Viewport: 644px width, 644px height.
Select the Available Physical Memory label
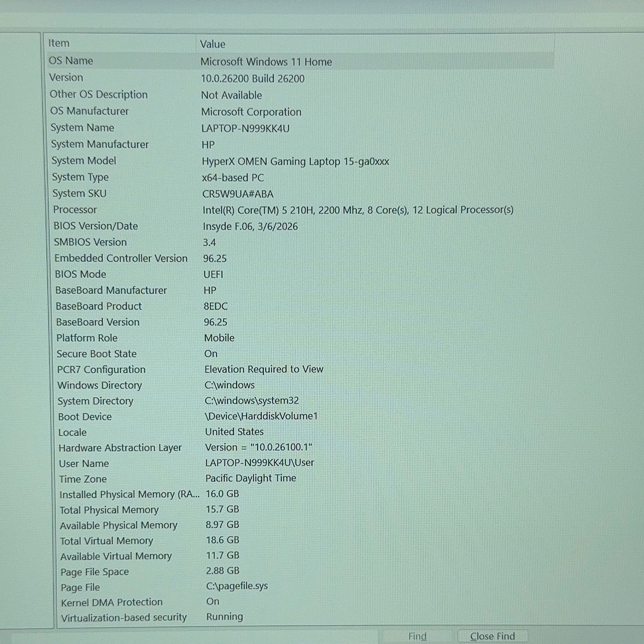(119, 525)
